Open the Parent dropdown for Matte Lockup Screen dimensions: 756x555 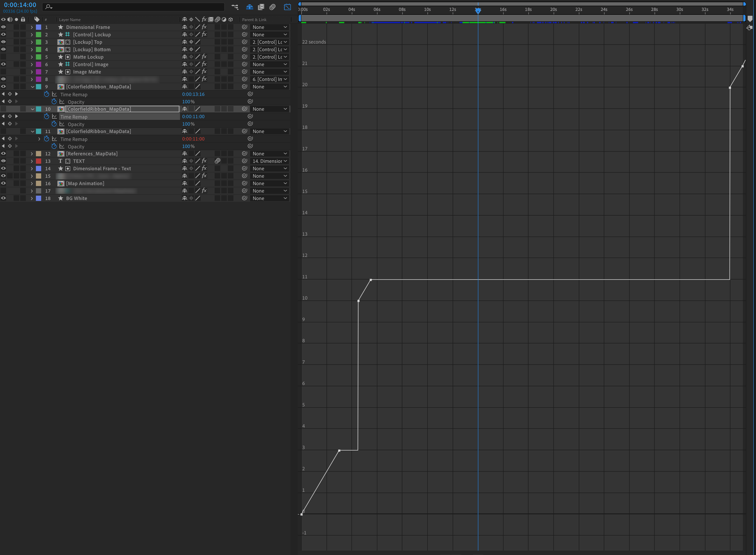click(x=269, y=57)
